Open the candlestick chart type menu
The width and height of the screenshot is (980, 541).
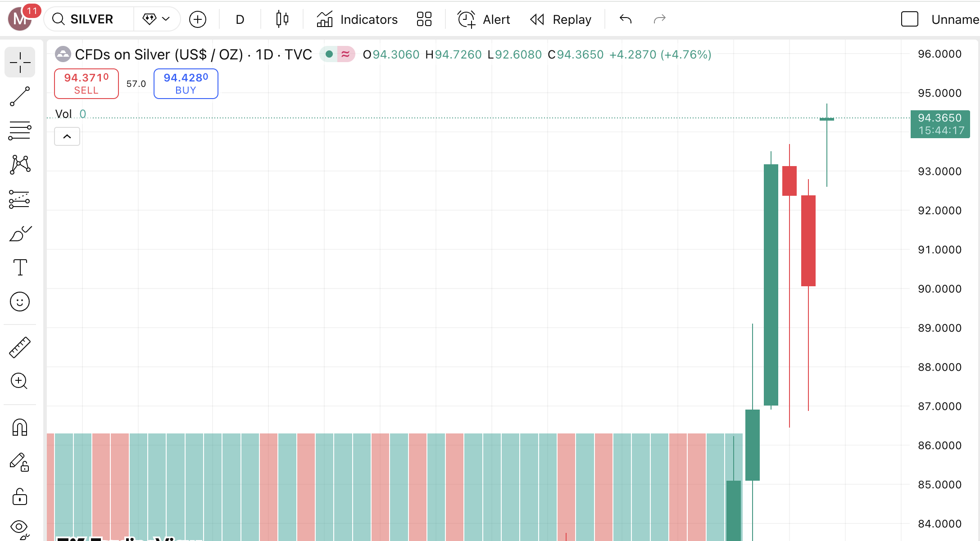tap(282, 19)
